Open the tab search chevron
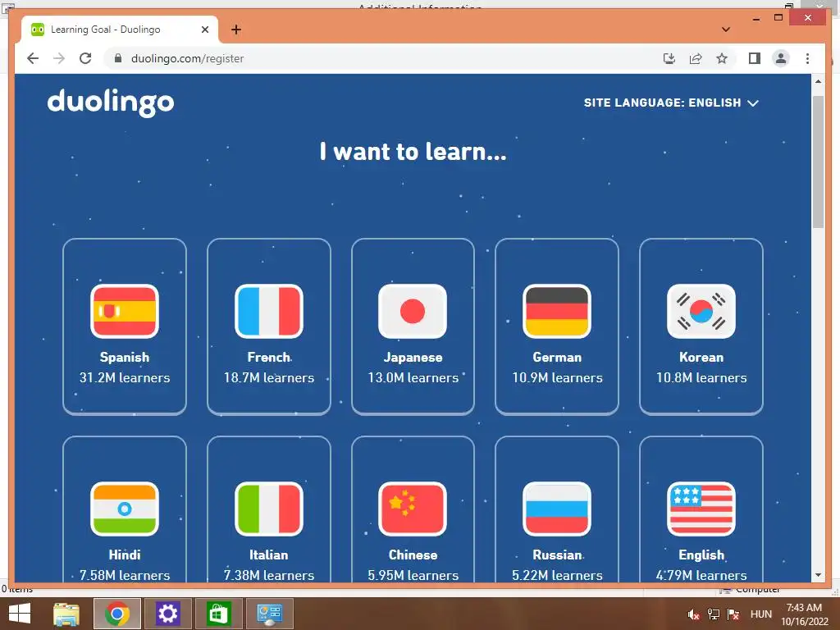The width and height of the screenshot is (840, 630). click(726, 30)
